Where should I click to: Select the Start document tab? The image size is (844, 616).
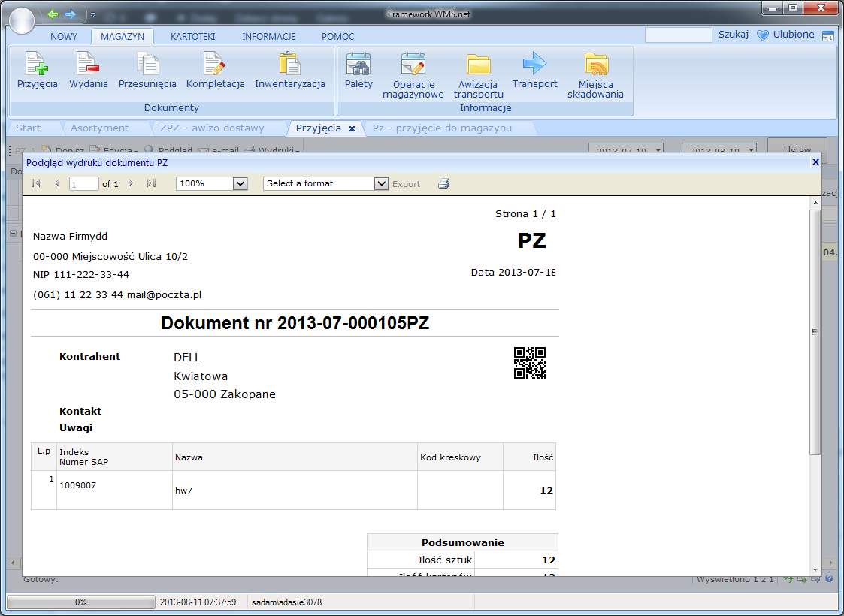[x=28, y=128]
